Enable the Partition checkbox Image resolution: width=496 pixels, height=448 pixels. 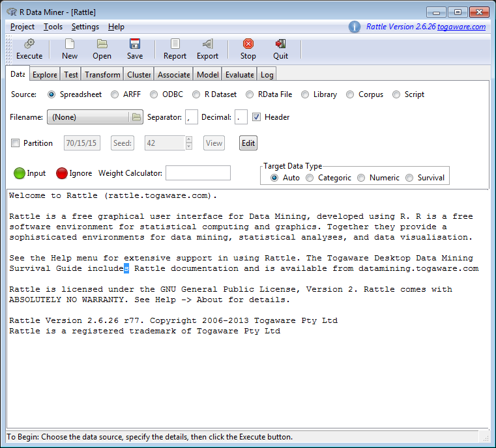[x=16, y=143]
